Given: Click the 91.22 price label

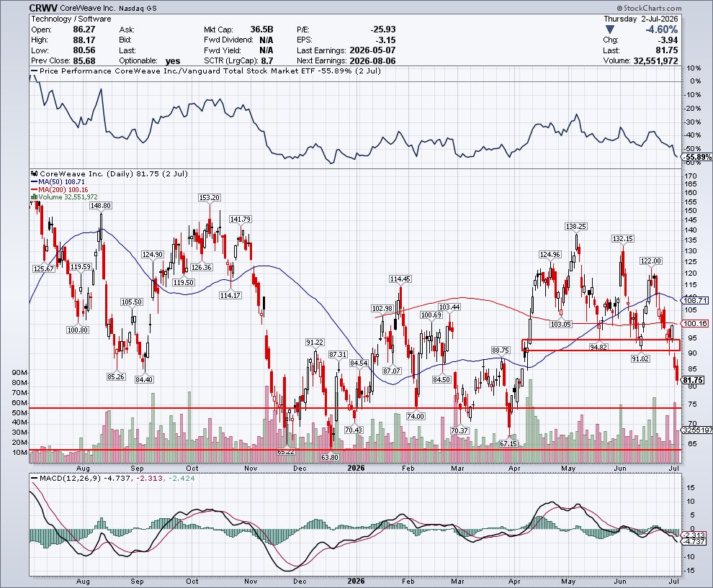Looking at the screenshot, I should 315,342.
